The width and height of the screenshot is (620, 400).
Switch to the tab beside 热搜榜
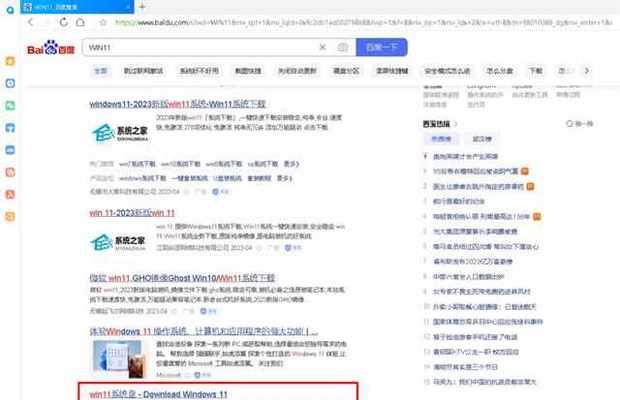tap(482, 139)
